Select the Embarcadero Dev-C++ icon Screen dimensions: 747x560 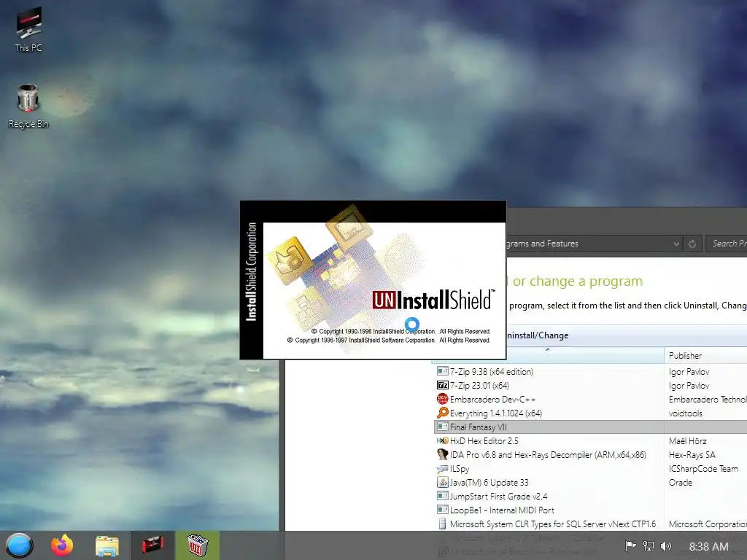pyautogui.click(x=442, y=399)
